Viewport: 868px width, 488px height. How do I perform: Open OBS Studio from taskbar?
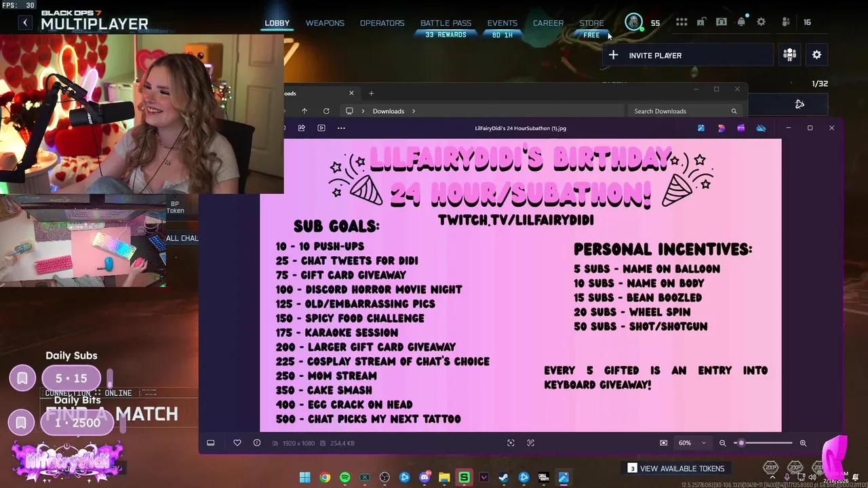(384, 477)
